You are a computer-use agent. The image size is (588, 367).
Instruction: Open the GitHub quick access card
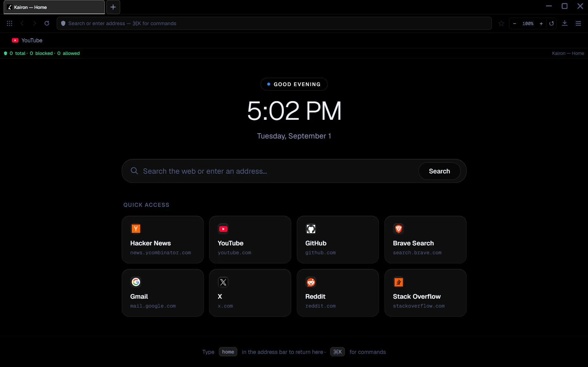(x=338, y=240)
